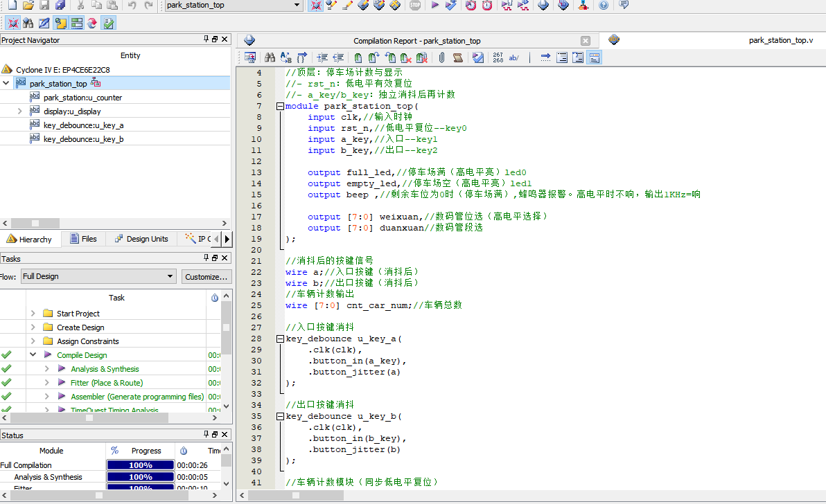Start Analysis & Synthesis toolbar icon

click(x=451, y=6)
